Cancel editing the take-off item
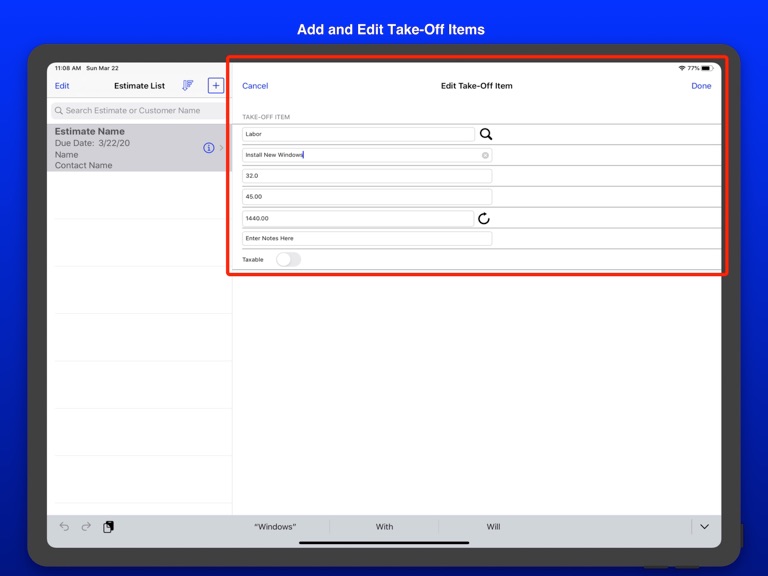Screen dimensions: 768x576 pyautogui.click(x=255, y=86)
